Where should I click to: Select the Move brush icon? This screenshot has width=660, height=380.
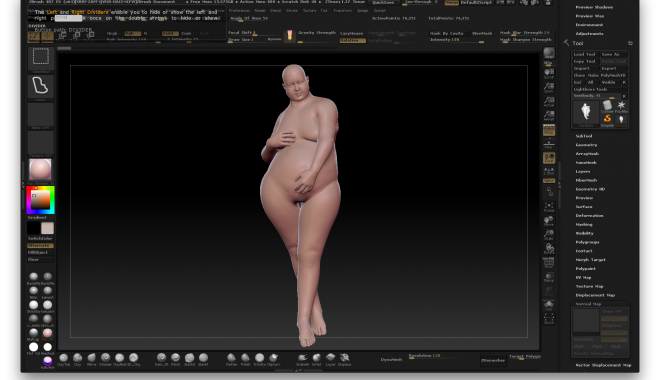(x=91, y=359)
